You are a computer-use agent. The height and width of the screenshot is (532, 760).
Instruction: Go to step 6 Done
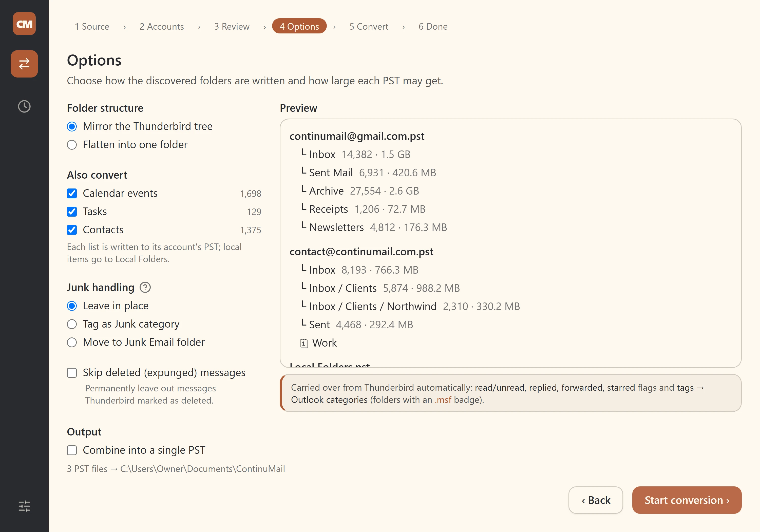(x=433, y=27)
